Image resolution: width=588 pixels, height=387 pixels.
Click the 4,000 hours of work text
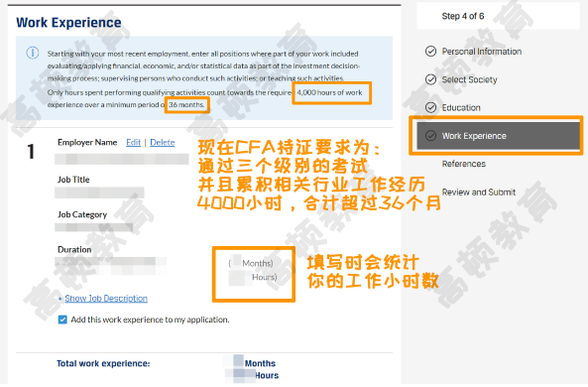[329, 92]
